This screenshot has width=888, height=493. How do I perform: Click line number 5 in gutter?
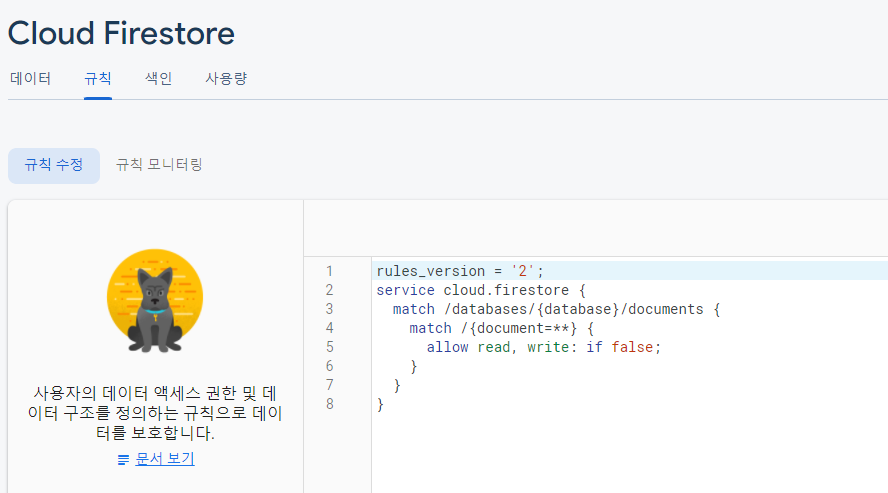coord(329,348)
